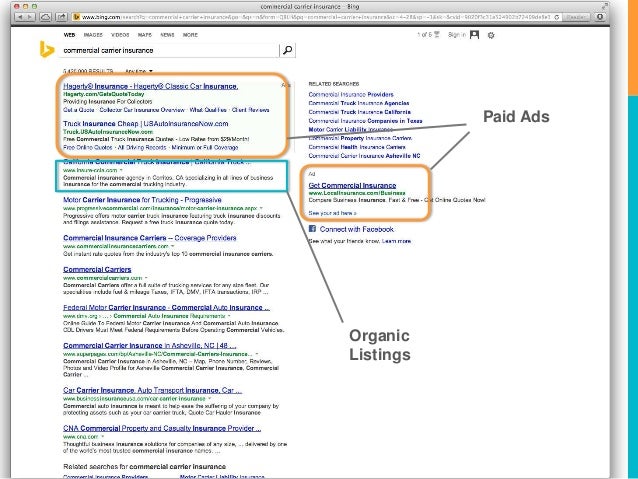Click the magnifier search button
Image resolution: width=638 pixels, height=479 pixels.
click(287, 50)
